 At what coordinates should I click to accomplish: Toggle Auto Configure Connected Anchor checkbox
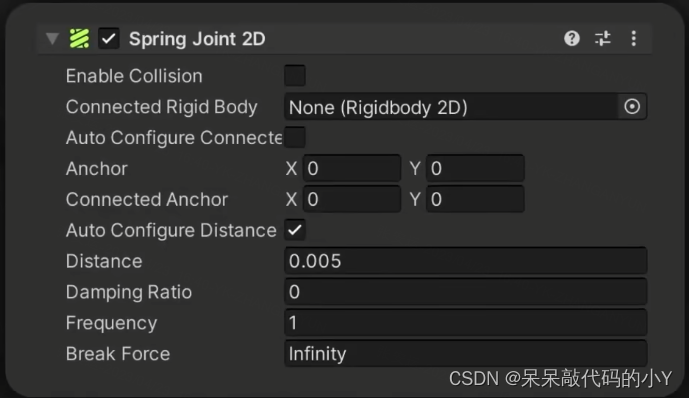[x=295, y=137]
